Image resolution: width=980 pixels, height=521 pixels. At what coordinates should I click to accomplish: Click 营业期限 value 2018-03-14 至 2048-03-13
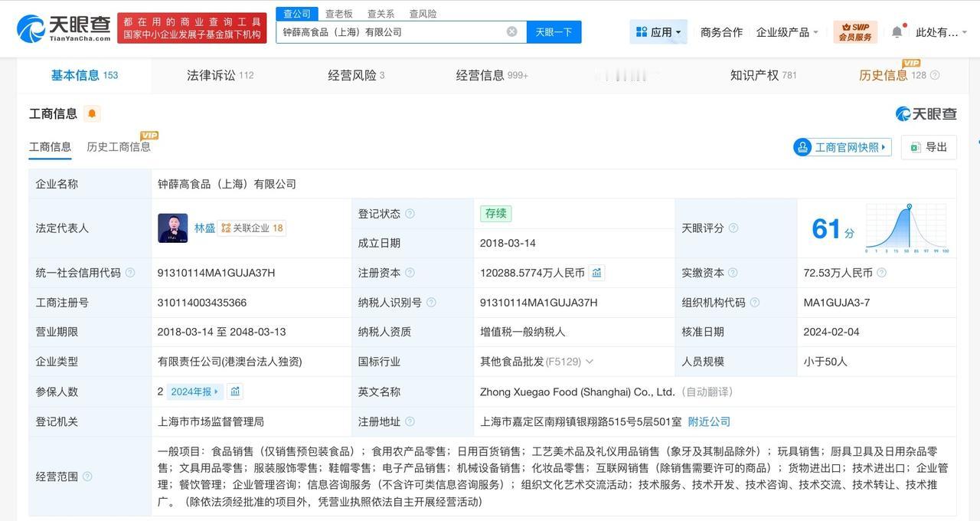click(221, 332)
